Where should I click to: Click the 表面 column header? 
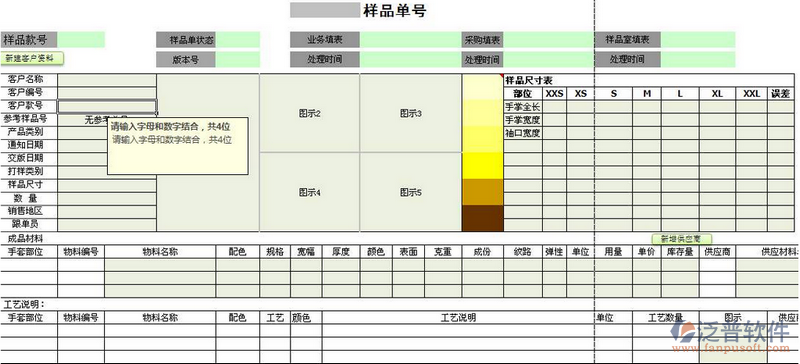(409, 251)
